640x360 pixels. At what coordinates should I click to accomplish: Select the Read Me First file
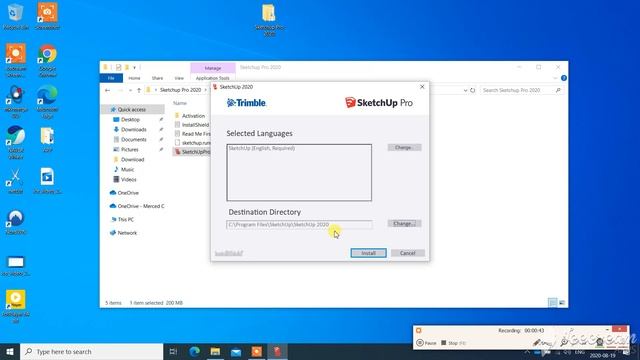196,134
